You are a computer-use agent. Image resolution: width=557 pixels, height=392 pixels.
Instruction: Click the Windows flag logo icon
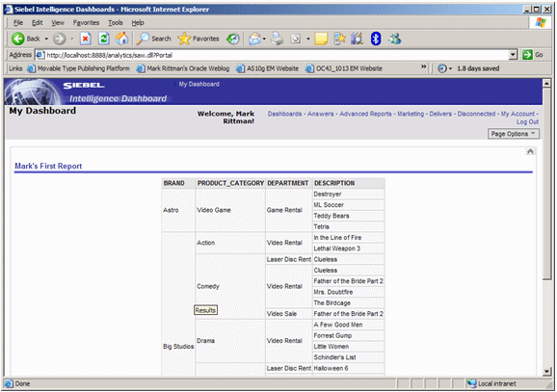[541, 23]
